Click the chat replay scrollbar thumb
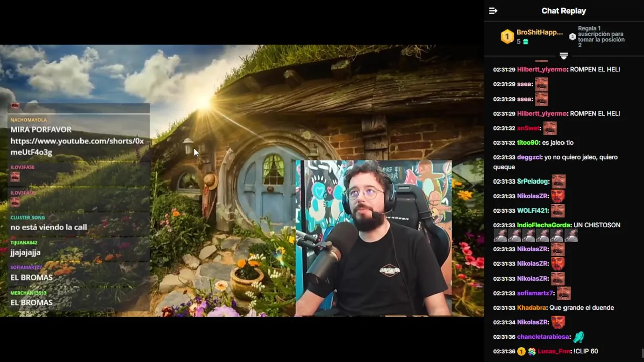 tap(642, 353)
